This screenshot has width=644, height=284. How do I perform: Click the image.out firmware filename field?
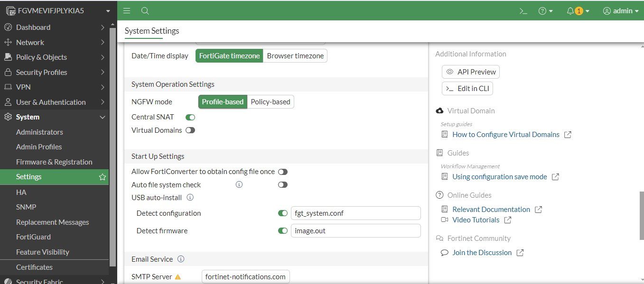pos(355,231)
